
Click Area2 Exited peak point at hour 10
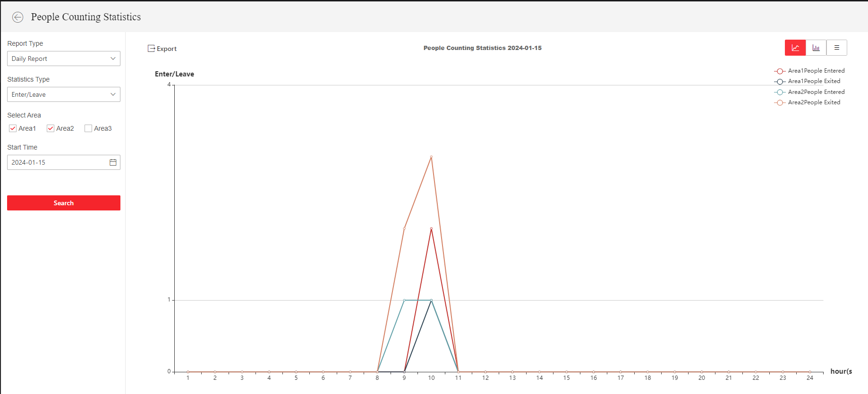(431, 157)
